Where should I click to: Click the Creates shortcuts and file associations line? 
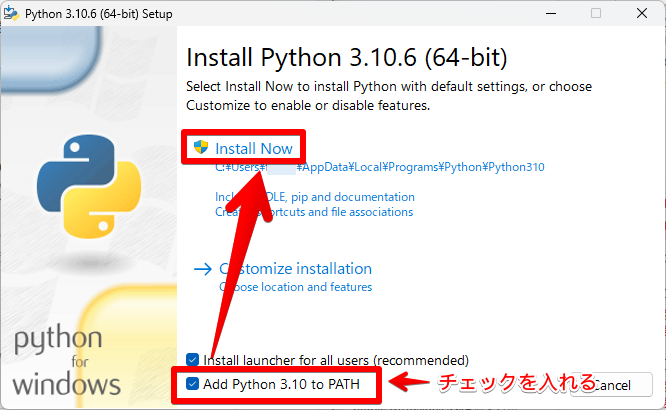pos(314,212)
